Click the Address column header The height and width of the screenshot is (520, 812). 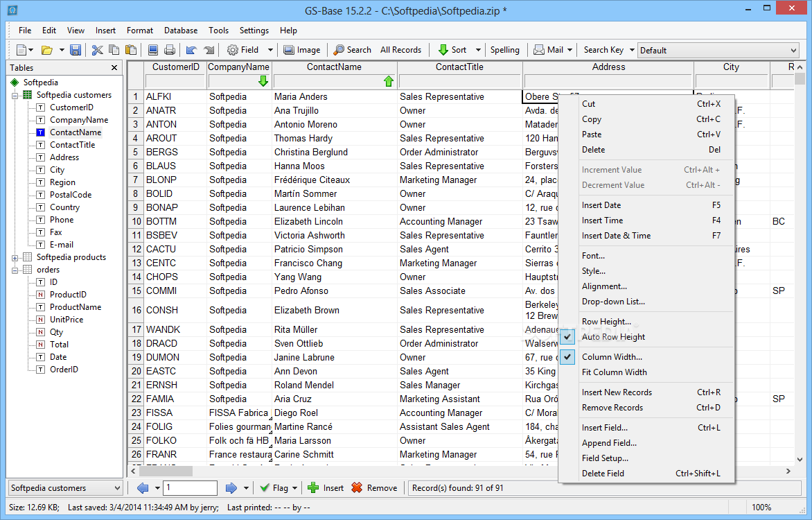(608, 67)
